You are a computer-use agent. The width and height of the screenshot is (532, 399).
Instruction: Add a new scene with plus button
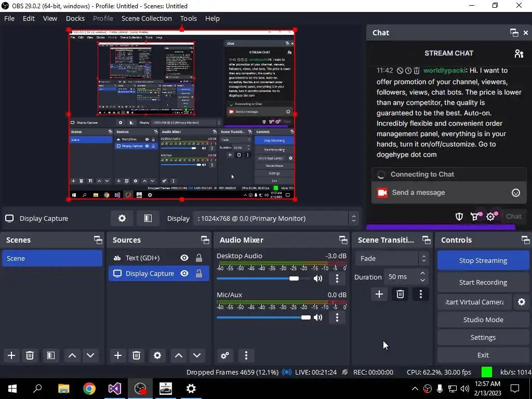pos(11,355)
